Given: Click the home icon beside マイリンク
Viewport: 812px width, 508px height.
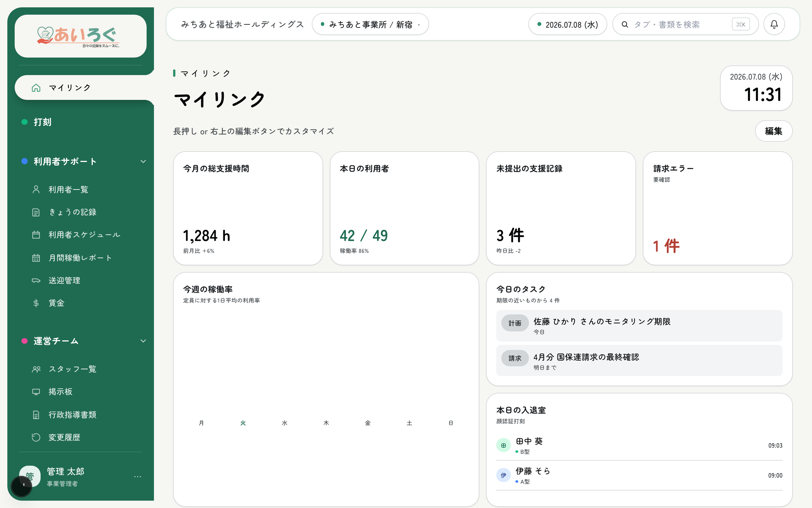Looking at the screenshot, I should click(36, 88).
